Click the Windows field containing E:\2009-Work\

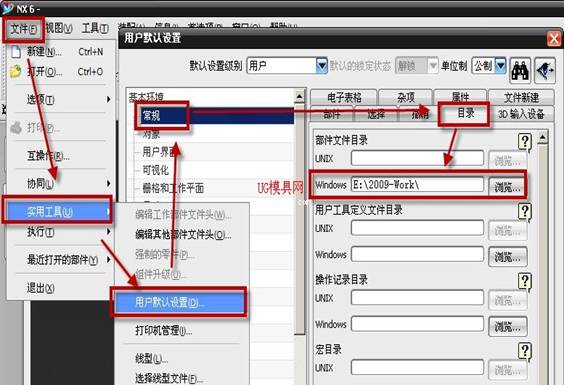[417, 185]
